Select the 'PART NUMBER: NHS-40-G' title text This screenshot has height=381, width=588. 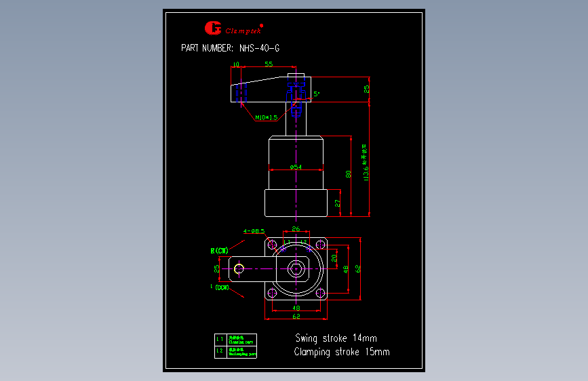click(231, 48)
